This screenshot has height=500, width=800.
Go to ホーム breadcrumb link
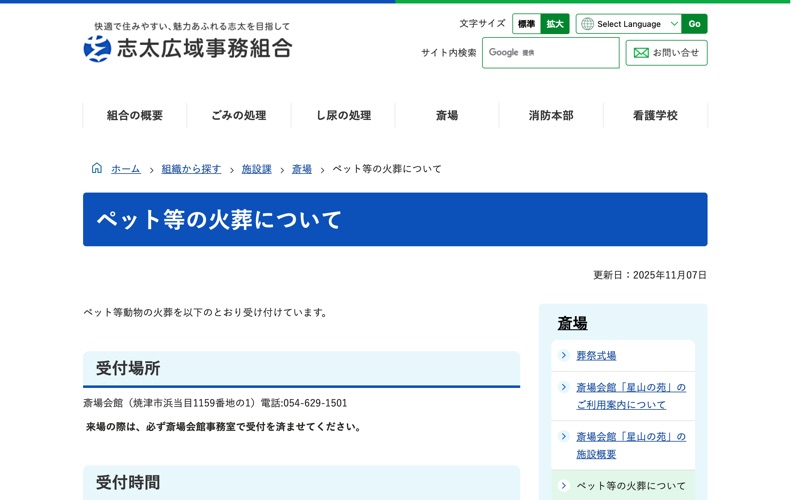[x=126, y=169]
